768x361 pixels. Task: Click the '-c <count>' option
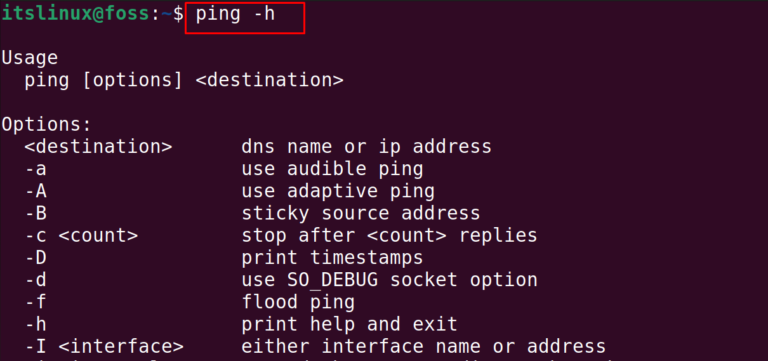81,236
